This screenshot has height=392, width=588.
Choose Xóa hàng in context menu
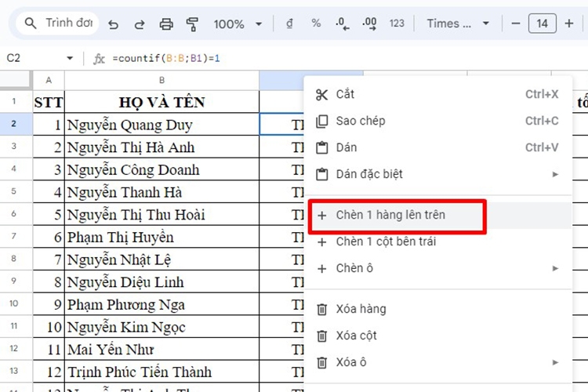pos(437,310)
